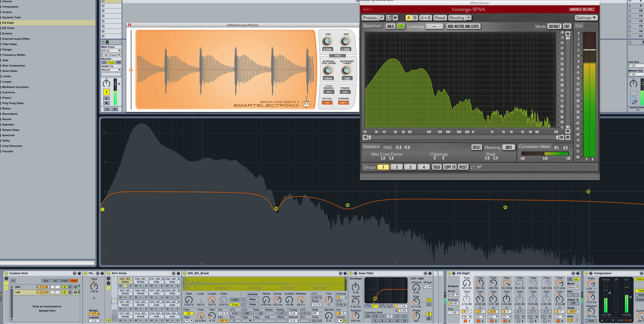This screenshot has height=324, width=644.
Task: Hot-swap the Auto Filter preset
Action: click(x=425, y=273)
